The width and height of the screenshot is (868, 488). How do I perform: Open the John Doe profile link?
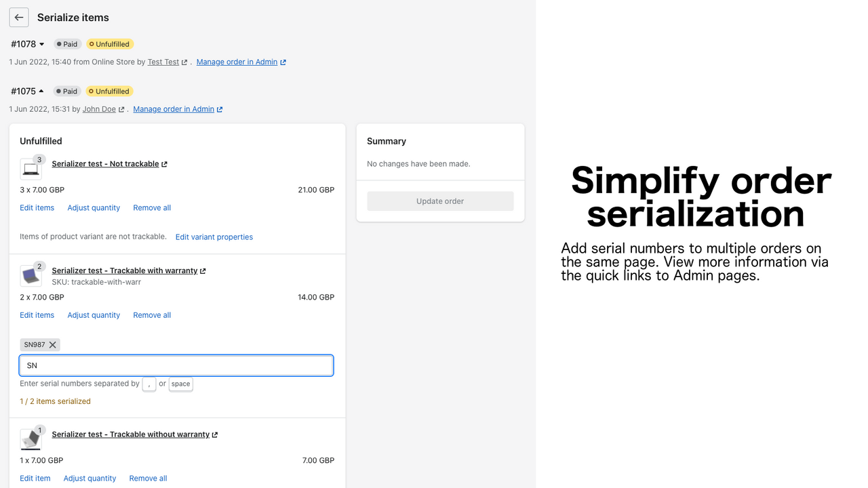click(x=99, y=108)
